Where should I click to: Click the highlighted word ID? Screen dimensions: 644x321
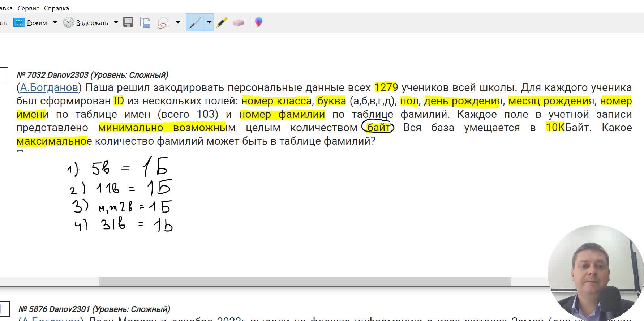[119, 101]
